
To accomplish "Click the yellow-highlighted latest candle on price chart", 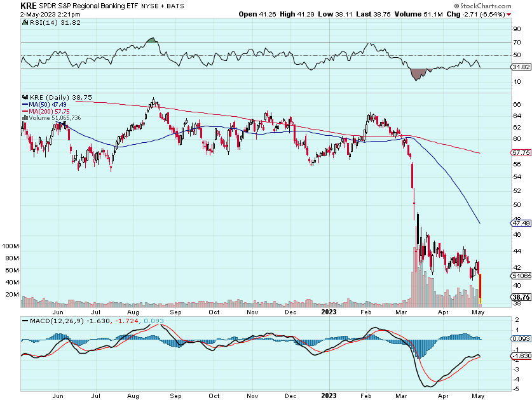I will pyautogui.click(x=480, y=289).
